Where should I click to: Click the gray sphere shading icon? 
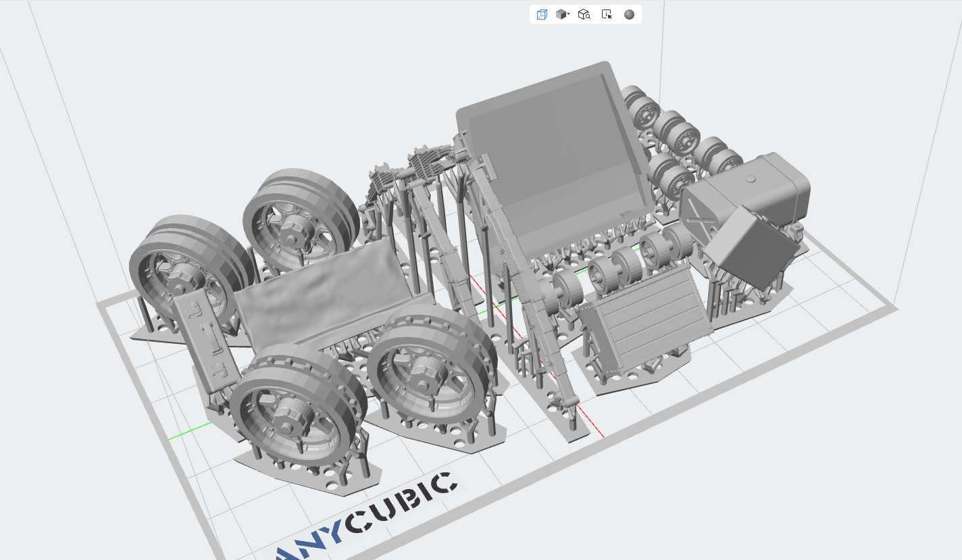point(629,15)
